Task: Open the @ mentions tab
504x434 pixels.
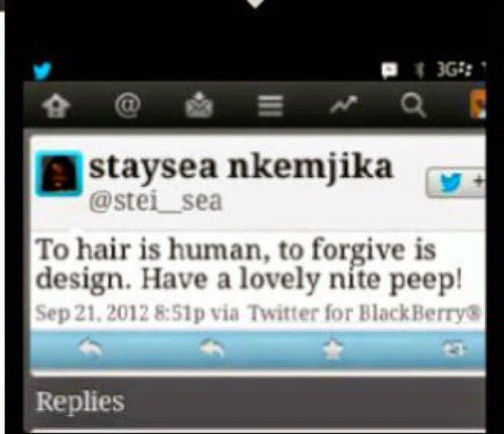Action: [x=127, y=105]
